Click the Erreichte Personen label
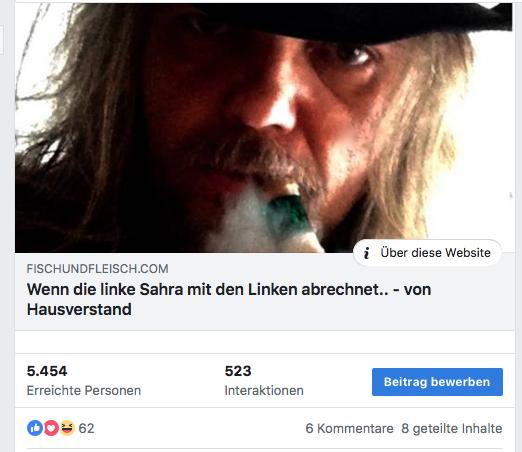 [x=84, y=390]
